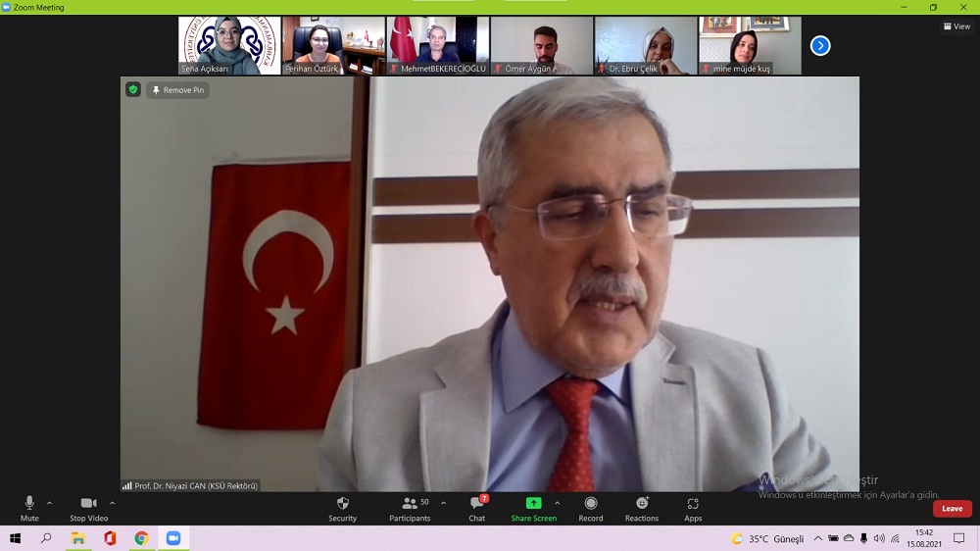Image resolution: width=980 pixels, height=551 pixels.
Task: Expand the arrow beside Participants
Action: click(443, 503)
